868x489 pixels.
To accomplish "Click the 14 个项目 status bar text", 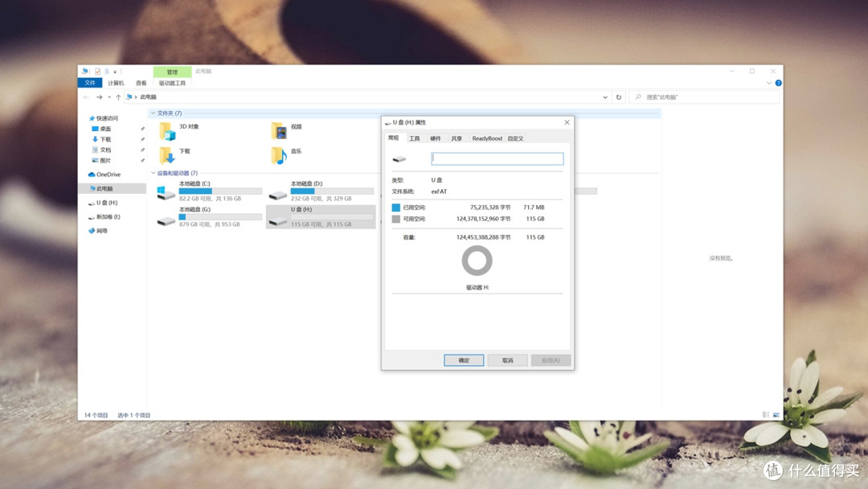I will (96, 415).
